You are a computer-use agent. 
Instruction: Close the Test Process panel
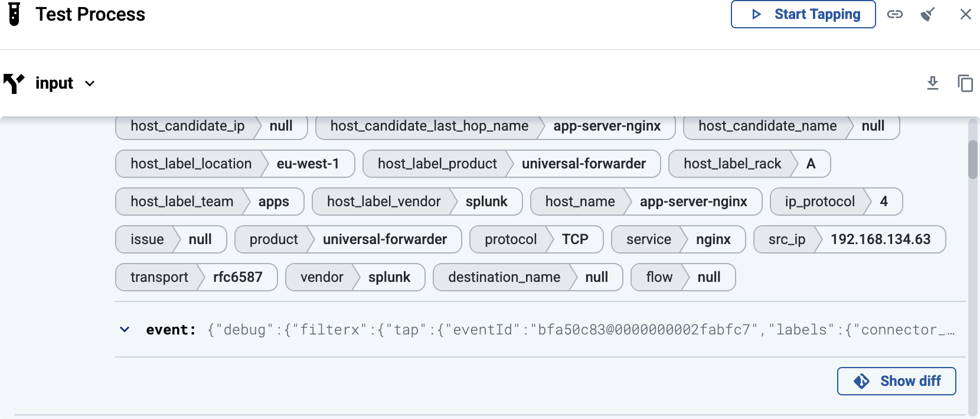point(966,14)
